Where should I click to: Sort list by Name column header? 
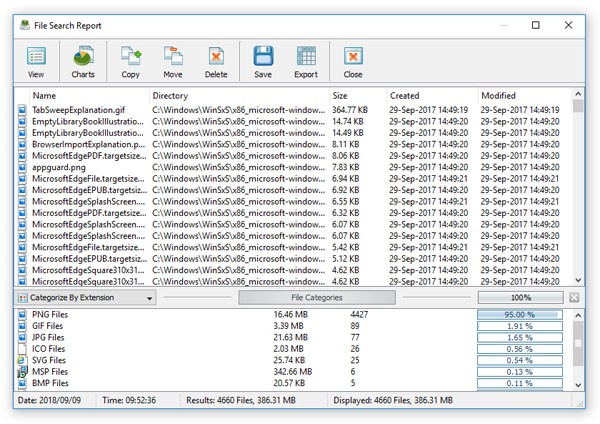tap(82, 96)
